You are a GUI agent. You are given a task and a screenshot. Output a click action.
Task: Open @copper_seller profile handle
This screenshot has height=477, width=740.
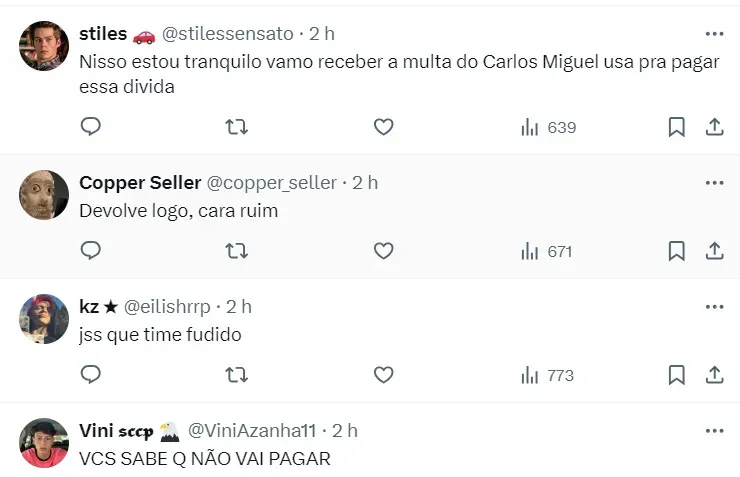(271, 182)
